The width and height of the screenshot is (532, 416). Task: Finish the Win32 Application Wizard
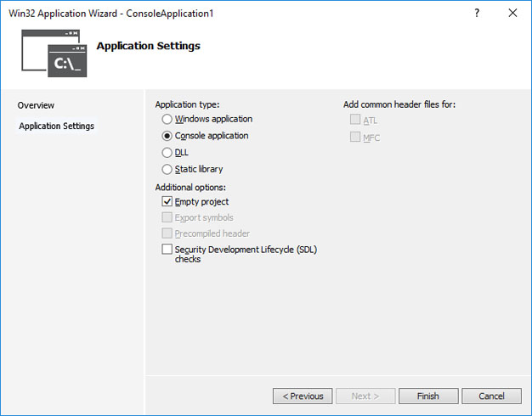point(428,396)
